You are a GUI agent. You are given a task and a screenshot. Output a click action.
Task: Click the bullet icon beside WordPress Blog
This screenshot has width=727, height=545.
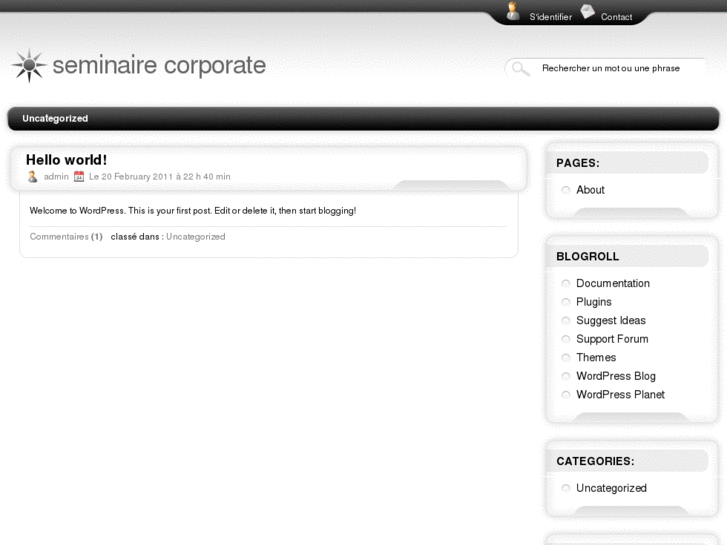(566, 376)
